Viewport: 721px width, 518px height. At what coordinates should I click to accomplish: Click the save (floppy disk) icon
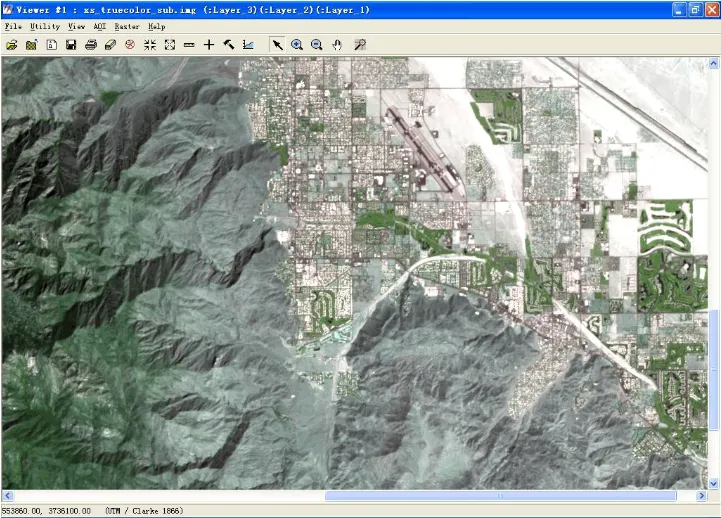71,45
